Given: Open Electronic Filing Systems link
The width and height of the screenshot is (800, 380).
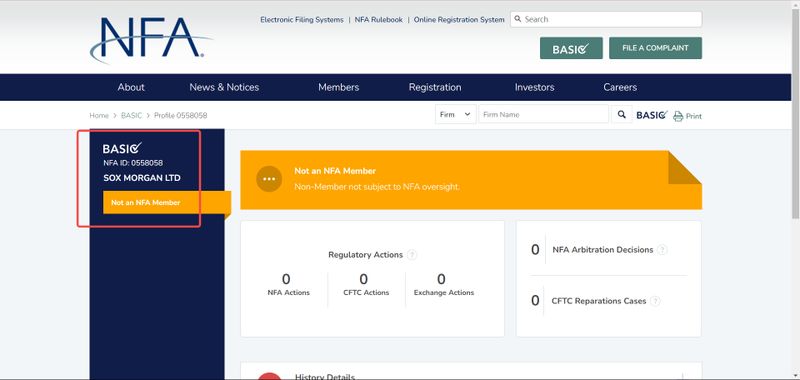Looking at the screenshot, I should (302, 19).
